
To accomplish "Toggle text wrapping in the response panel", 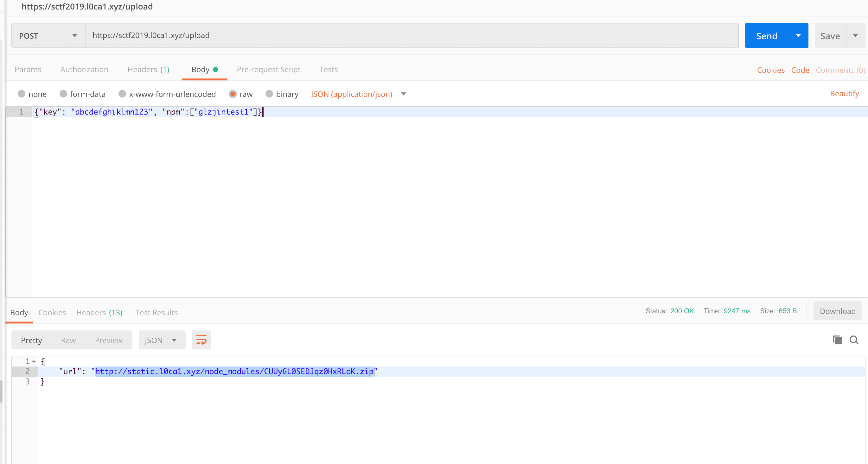I will pyautogui.click(x=201, y=340).
